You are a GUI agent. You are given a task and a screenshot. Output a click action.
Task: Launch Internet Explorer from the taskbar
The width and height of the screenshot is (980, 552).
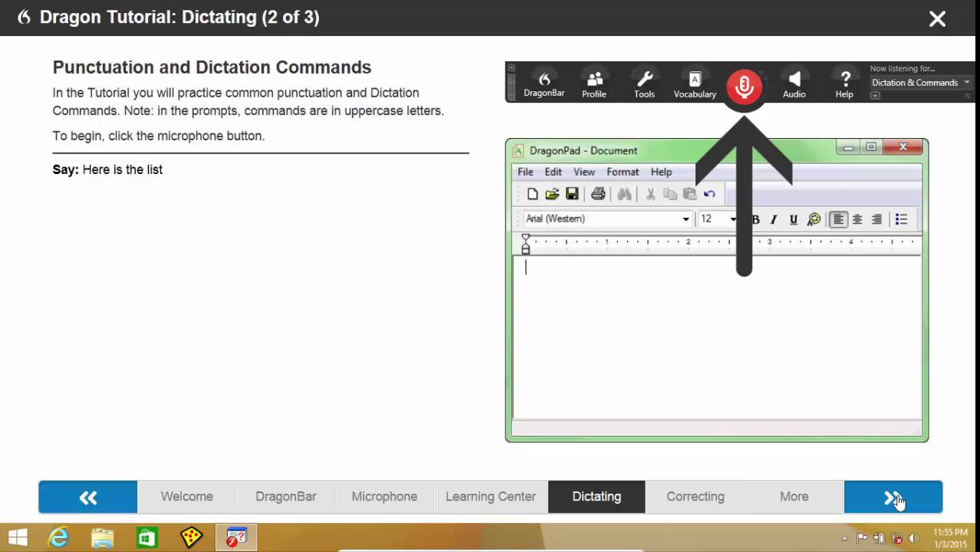58,537
